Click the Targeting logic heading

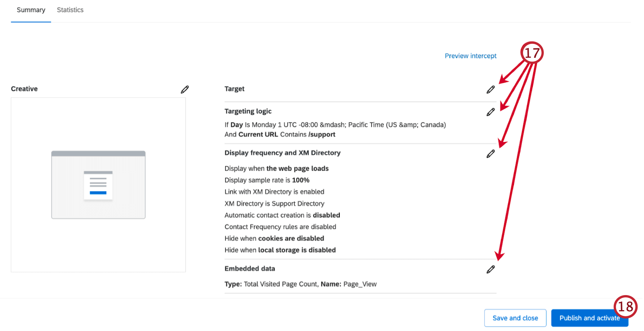click(x=248, y=111)
